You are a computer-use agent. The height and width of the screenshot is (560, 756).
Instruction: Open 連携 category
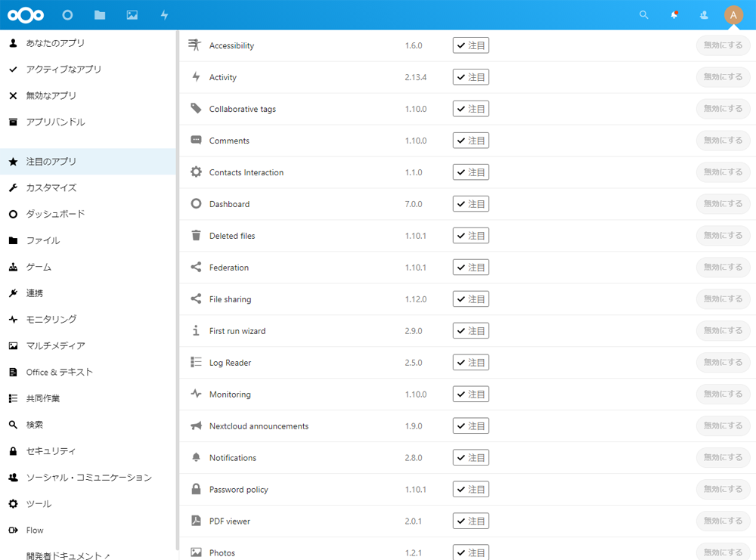[x=88, y=293]
